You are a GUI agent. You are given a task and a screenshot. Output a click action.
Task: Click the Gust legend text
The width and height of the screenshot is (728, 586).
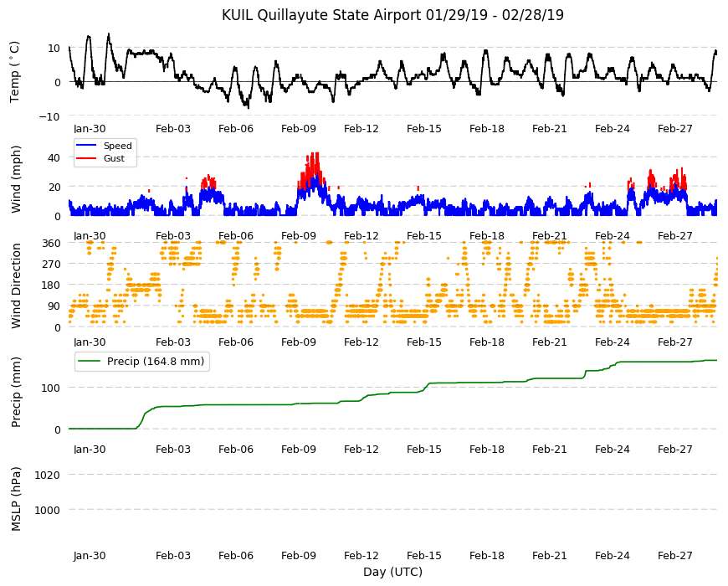click(x=114, y=158)
